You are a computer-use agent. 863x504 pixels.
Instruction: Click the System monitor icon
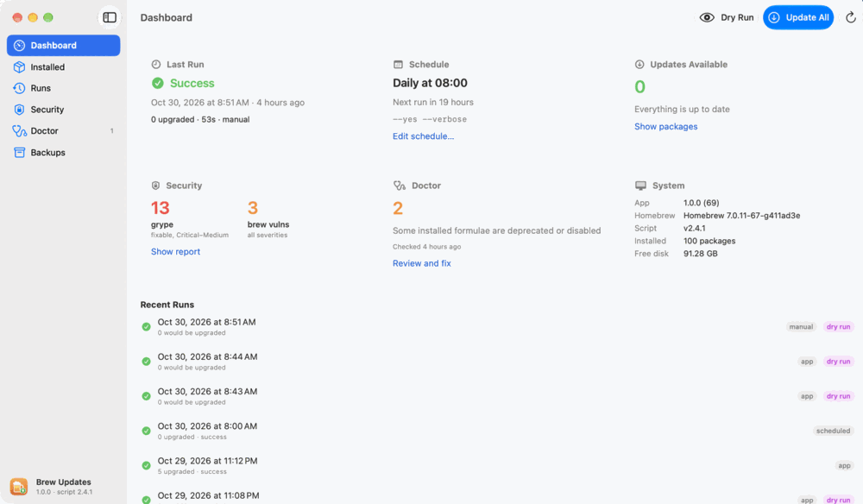coord(640,186)
